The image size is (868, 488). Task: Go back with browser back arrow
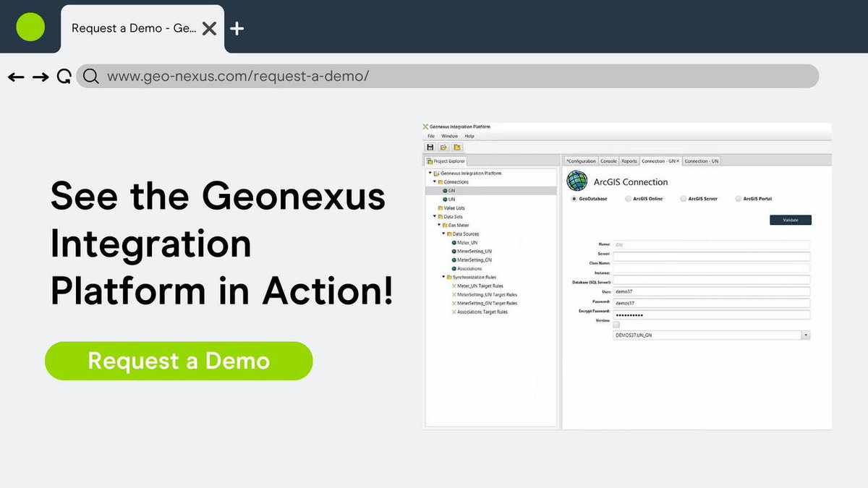(x=16, y=77)
